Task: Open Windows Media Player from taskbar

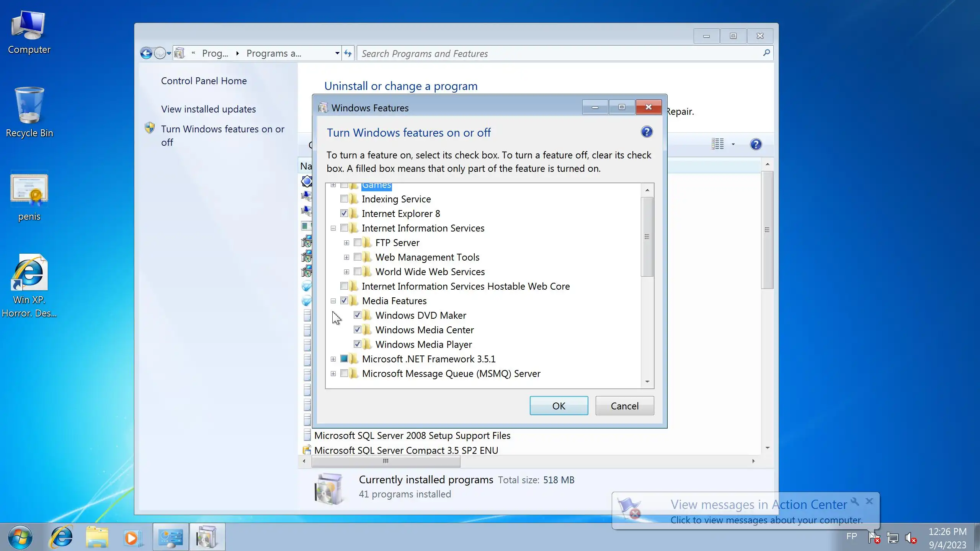Action: click(x=133, y=538)
